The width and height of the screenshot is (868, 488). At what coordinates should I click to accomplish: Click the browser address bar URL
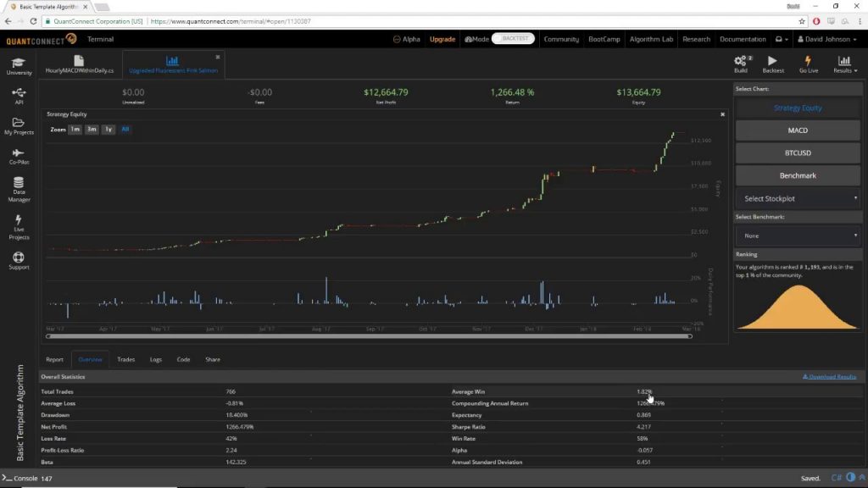point(231,21)
